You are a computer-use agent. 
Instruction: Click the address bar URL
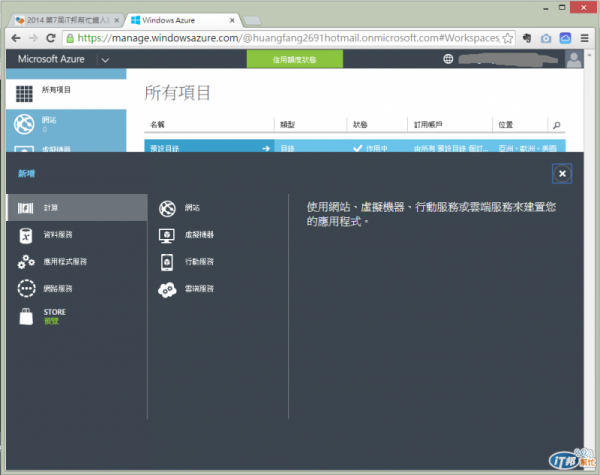click(x=289, y=38)
